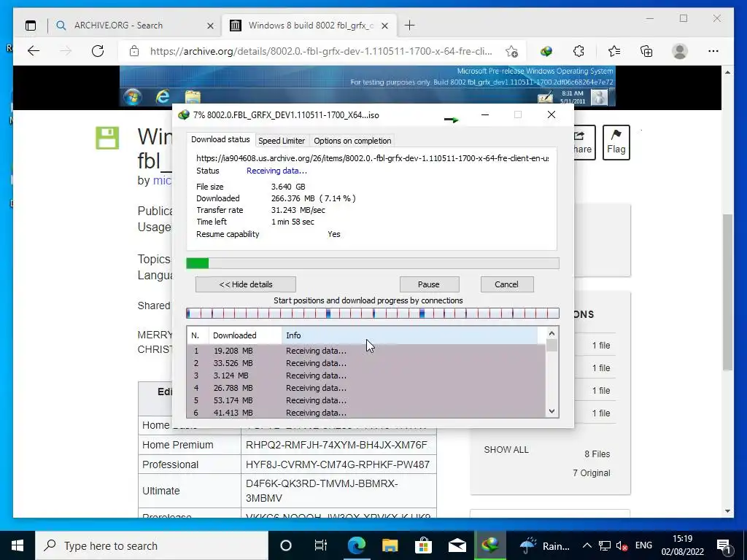Click the Flag button on archive page
This screenshot has height=560, width=747.
tap(616, 142)
